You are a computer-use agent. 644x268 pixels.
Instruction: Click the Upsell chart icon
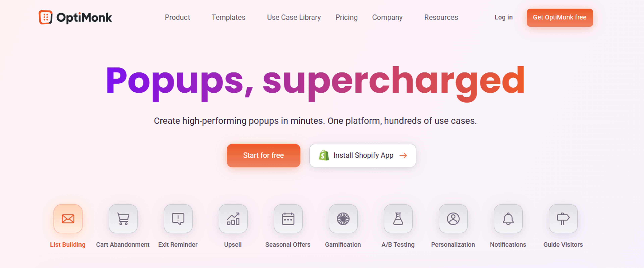point(233,219)
